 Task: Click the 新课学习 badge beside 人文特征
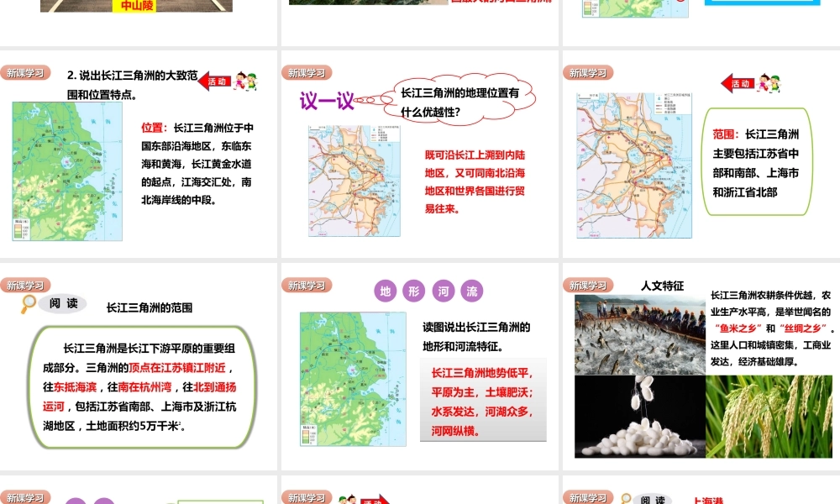pyautogui.click(x=588, y=286)
